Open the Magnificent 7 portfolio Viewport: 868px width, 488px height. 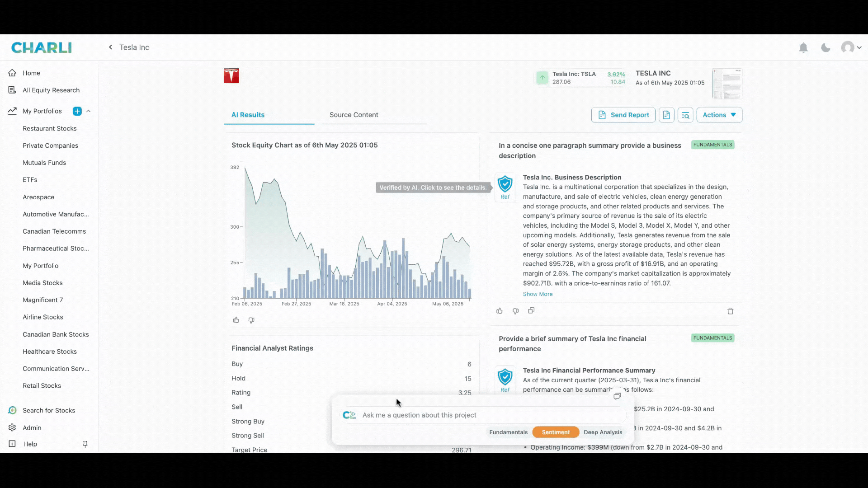click(x=42, y=300)
